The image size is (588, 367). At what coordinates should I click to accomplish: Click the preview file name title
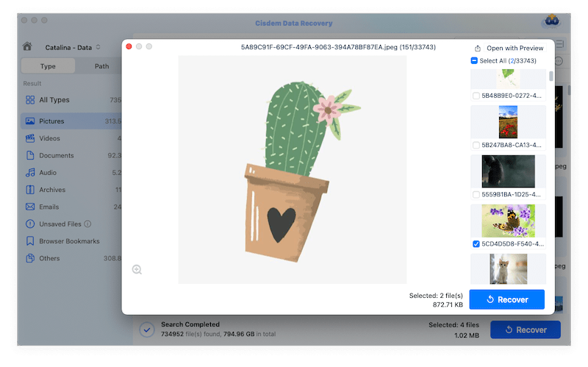338,47
